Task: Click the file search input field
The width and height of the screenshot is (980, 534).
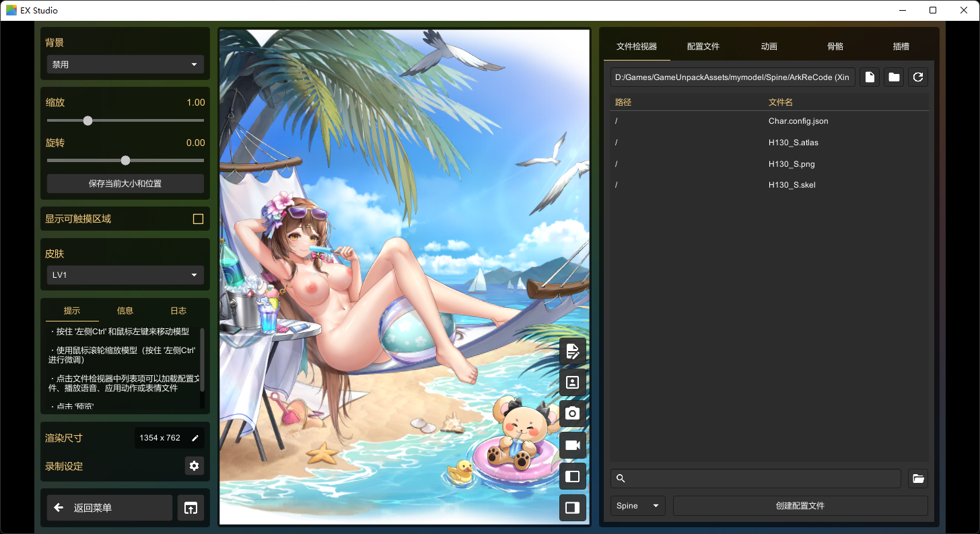Action: pos(756,479)
